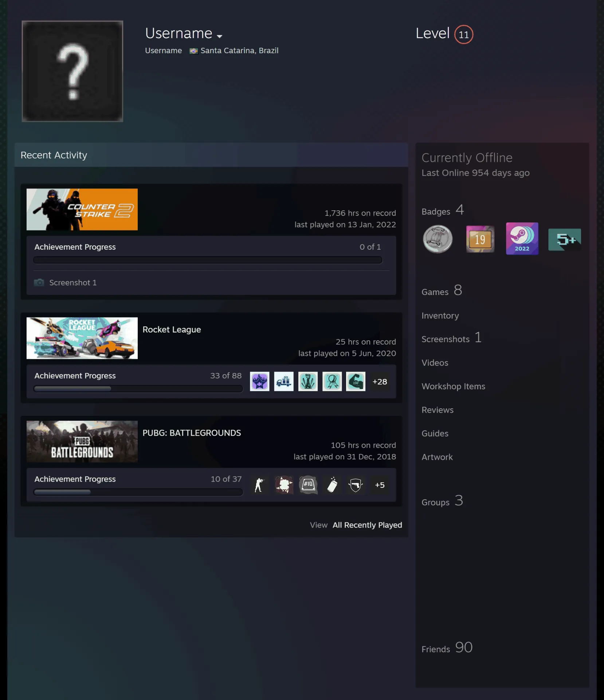This screenshot has height=700, width=604.
Task: Open the Rocket League game banner
Action: [82, 338]
